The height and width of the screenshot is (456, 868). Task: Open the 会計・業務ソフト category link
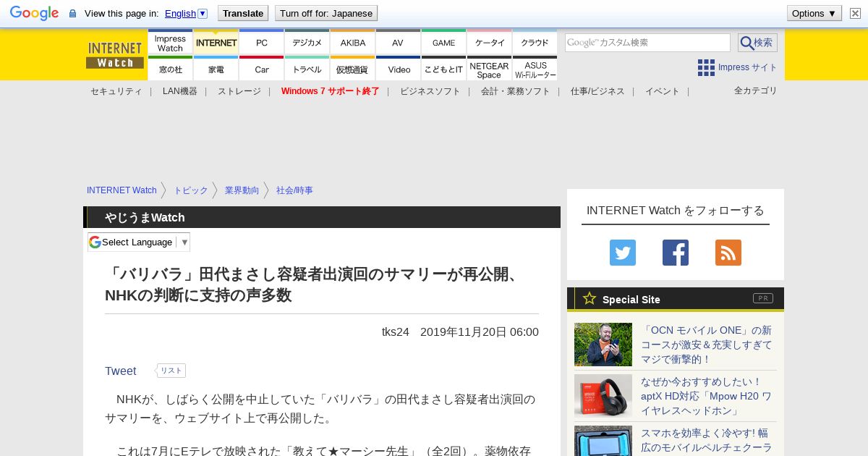(515, 91)
